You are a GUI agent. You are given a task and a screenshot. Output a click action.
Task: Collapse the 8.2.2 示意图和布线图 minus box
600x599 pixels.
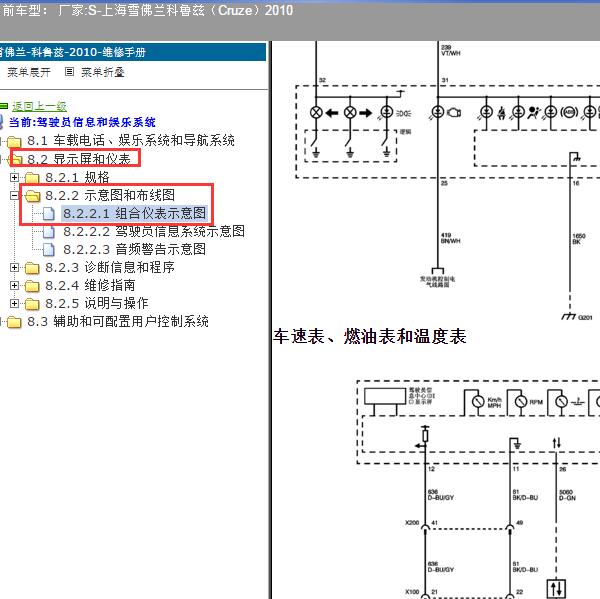[15, 196]
